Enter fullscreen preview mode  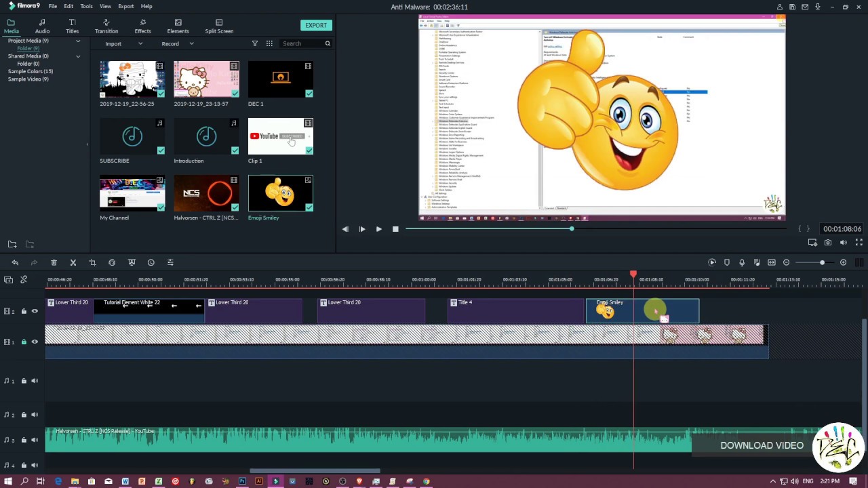pos(859,243)
